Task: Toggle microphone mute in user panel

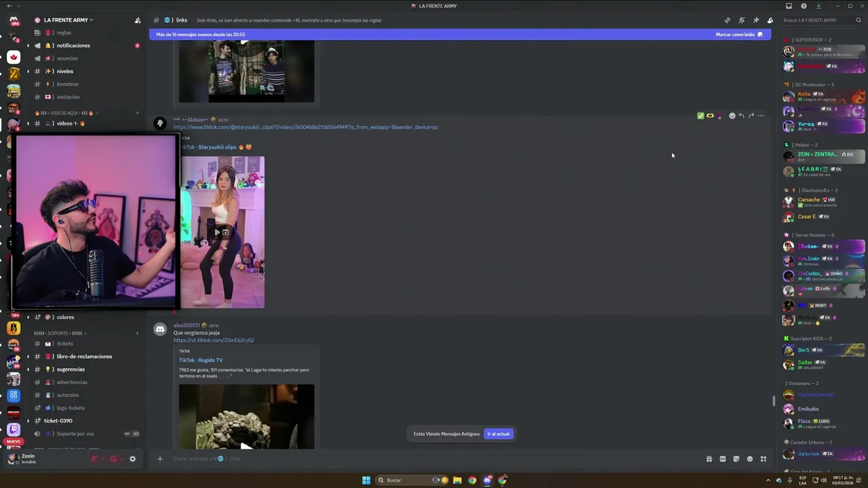Action: (x=94, y=459)
